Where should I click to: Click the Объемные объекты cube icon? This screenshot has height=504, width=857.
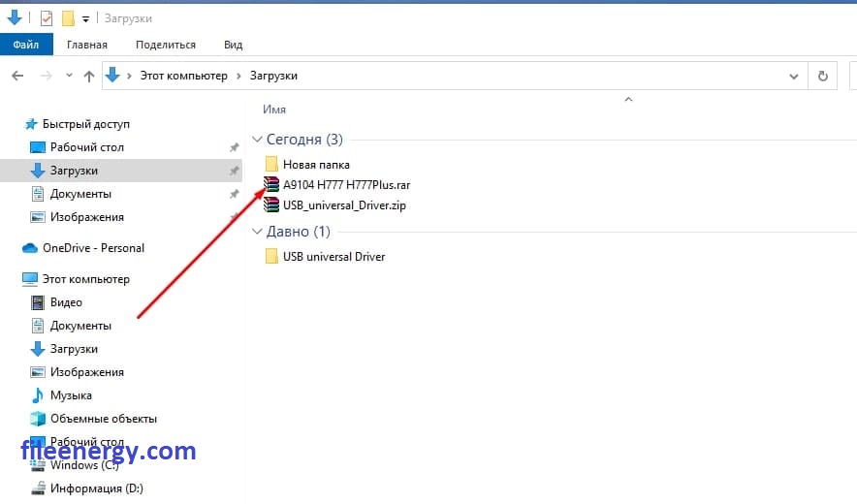pos(37,418)
